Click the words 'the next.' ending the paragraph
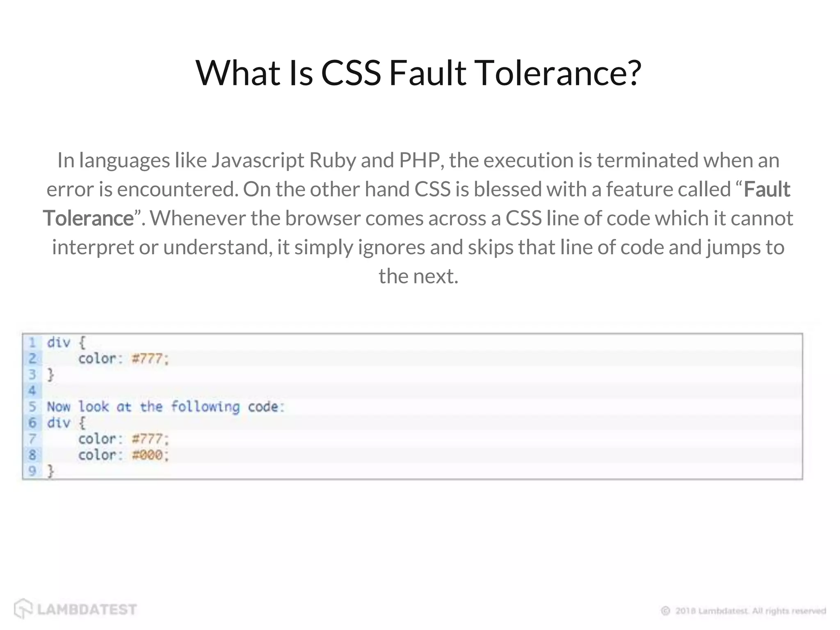 (418, 276)
